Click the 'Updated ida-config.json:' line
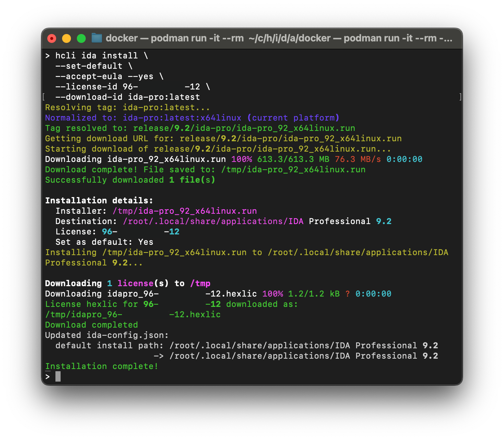This screenshot has height=440, width=504. point(107,335)
